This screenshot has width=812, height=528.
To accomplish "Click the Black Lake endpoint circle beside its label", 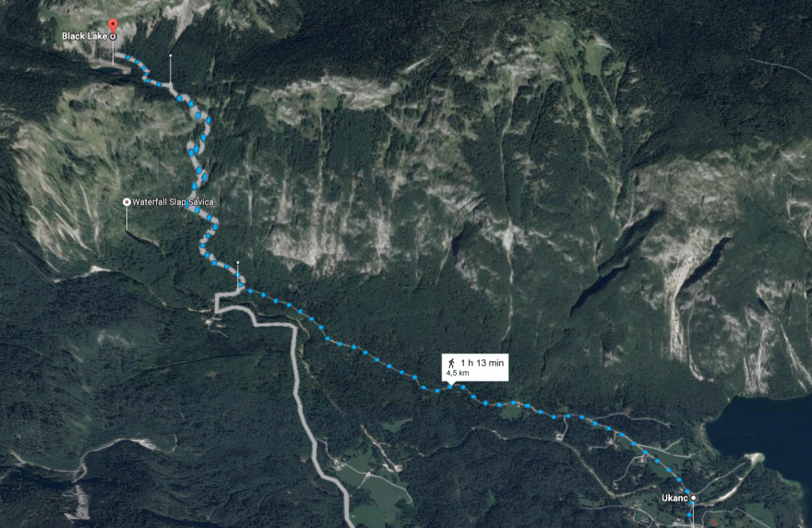I will 113,36.
